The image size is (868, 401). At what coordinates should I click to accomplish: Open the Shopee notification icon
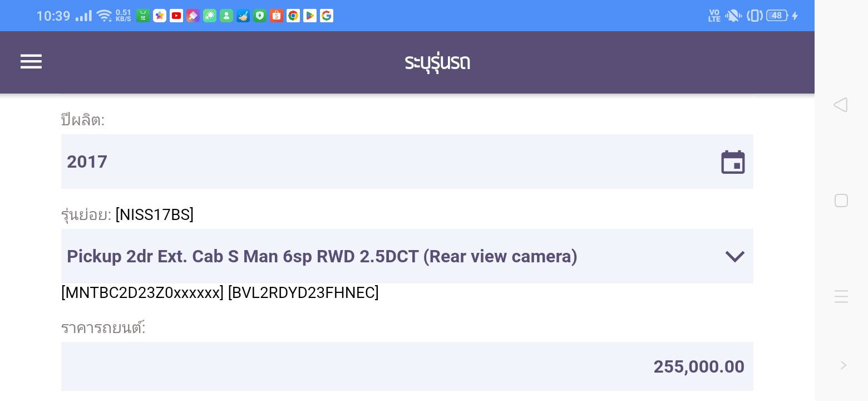pos(277,16)
